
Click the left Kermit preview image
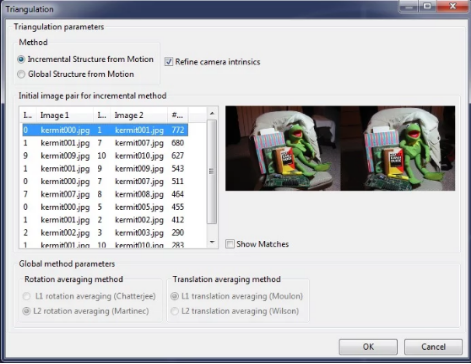283,148
